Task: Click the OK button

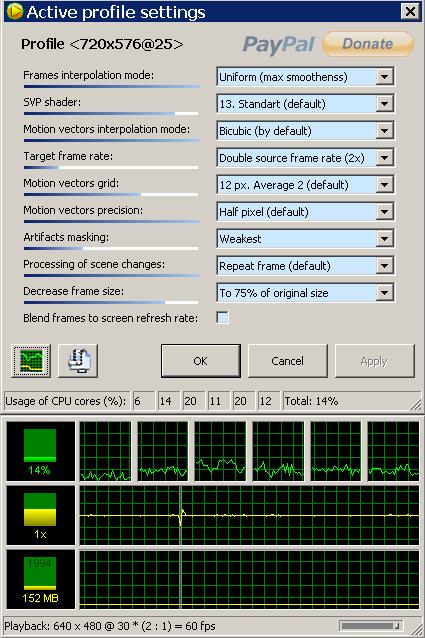Action: (x=201, y=361)
